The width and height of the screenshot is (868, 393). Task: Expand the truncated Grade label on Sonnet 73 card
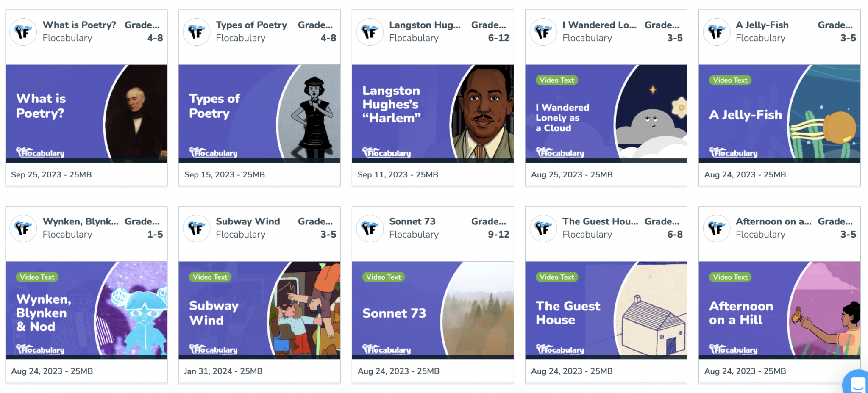(x=490, y=221)
